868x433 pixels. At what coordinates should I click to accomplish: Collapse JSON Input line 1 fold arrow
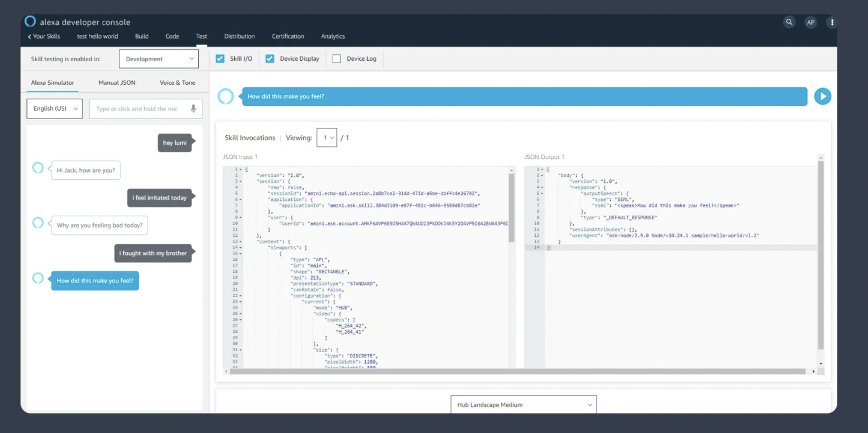(x=240, y=170)
